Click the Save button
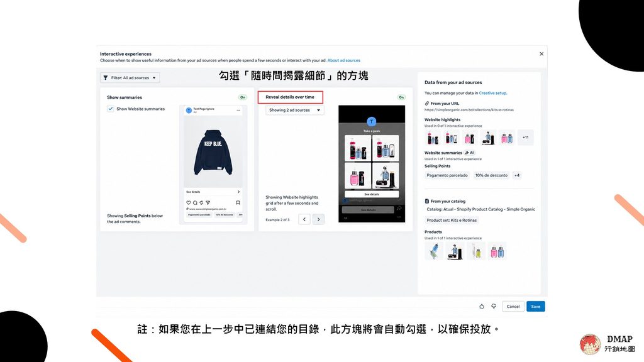This screenshot has width=644, height=362. pos(536,306)
